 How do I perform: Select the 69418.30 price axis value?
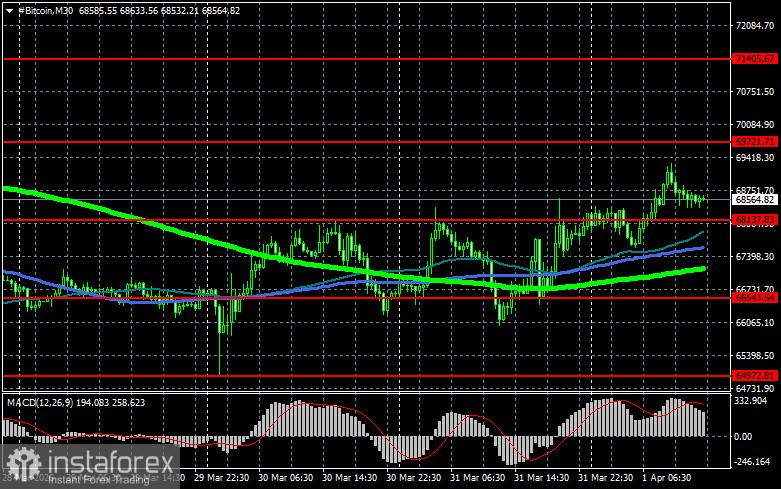(755, 157)
